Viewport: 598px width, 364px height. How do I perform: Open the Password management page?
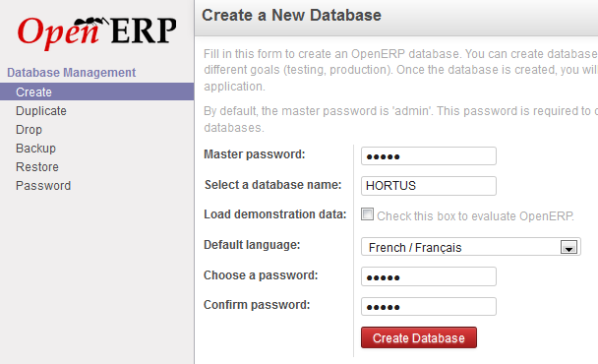click(43, 185)
